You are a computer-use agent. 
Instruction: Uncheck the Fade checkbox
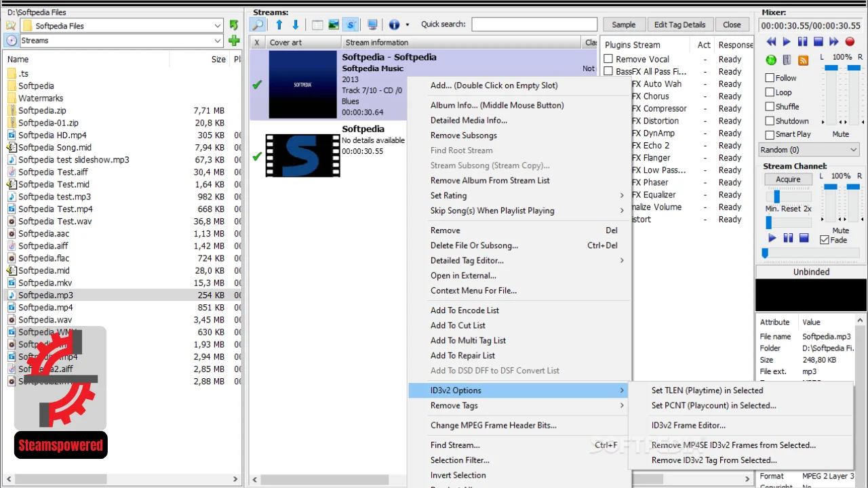click(825, 240)
